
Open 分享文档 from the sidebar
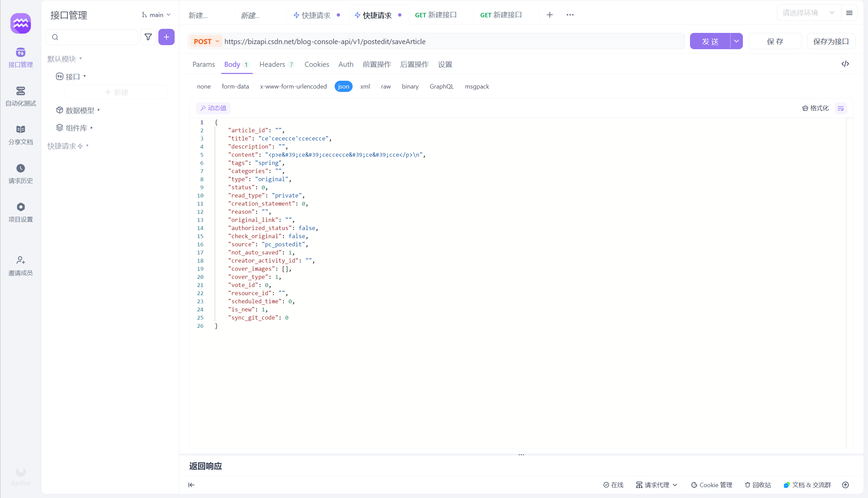tap(20, 135)
